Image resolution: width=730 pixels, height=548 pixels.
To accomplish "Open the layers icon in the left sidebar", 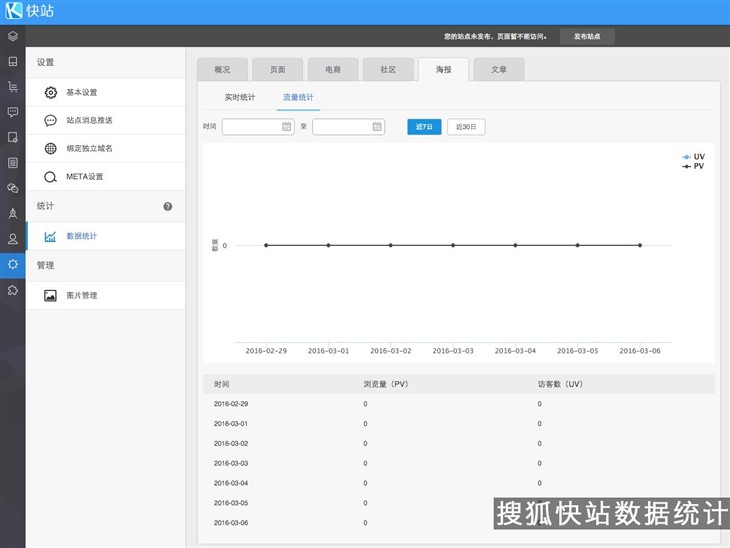I will (13, 36).
